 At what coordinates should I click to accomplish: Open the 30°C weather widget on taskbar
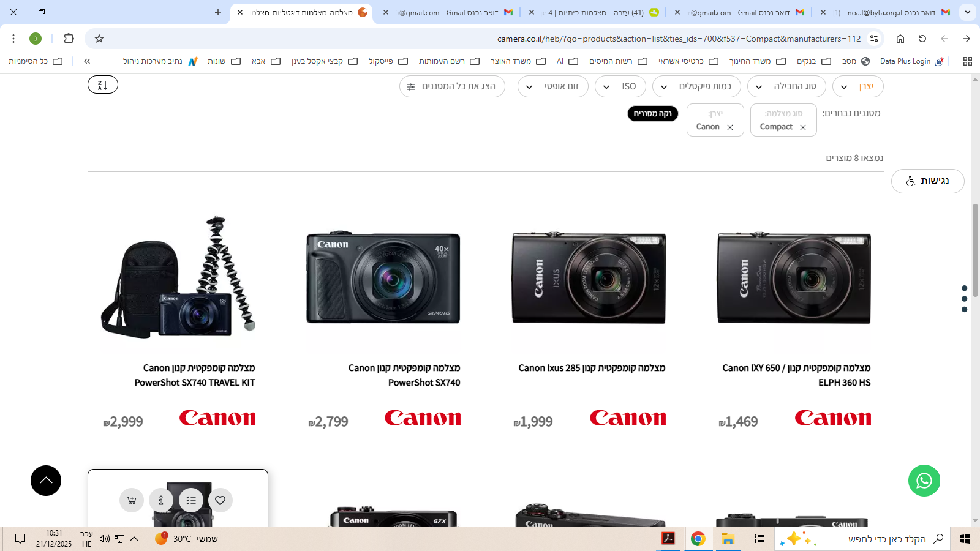pos(186,539)
